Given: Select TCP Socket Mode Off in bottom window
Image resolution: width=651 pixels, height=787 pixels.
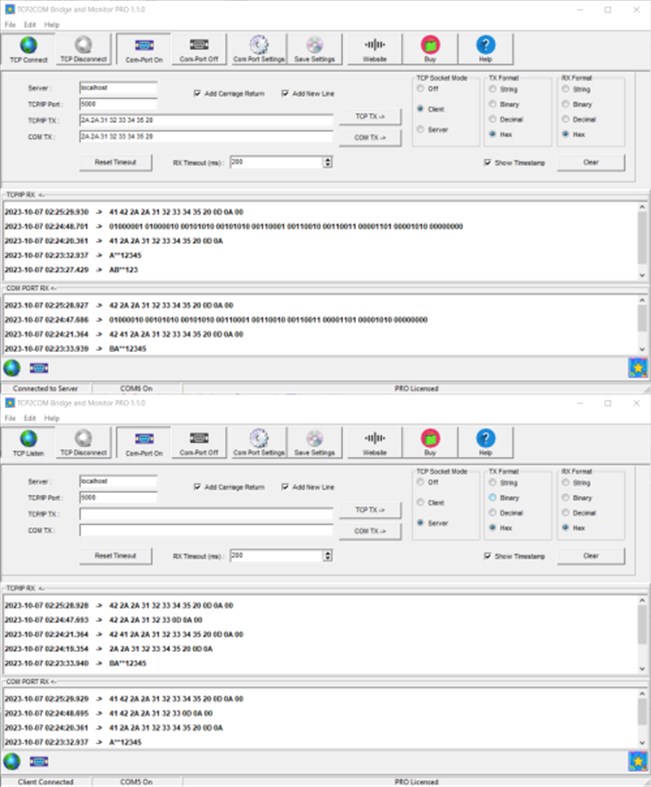Looking at the screenshot, I should pyautogui.click(x=421, y=482).
